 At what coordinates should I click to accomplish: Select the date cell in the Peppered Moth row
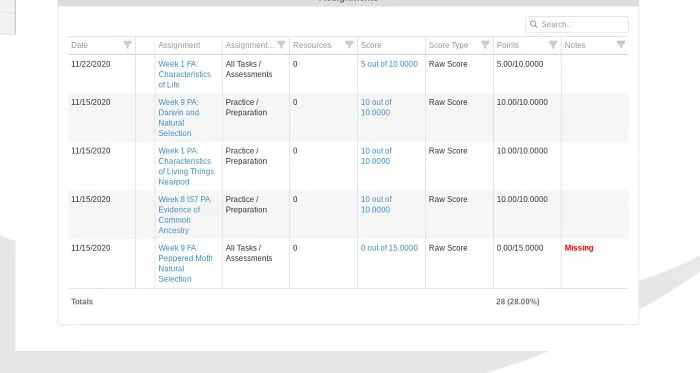click(91, 248)
